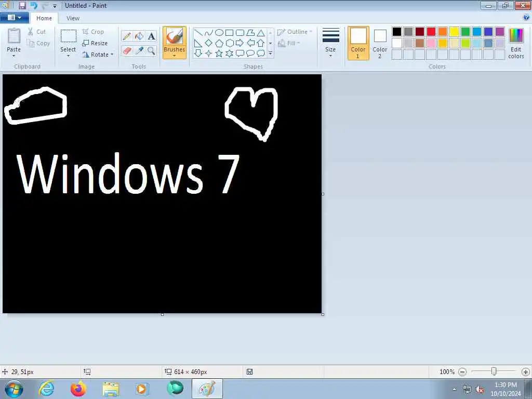Open the Size dropdown

(330, 43)
